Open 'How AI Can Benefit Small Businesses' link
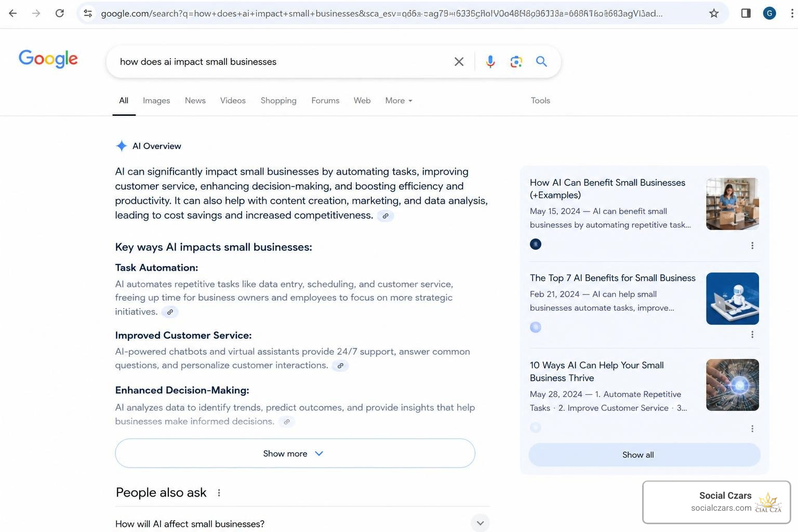Image resolution: width=798 pixels, height=532 pixels. coord(607,189)
